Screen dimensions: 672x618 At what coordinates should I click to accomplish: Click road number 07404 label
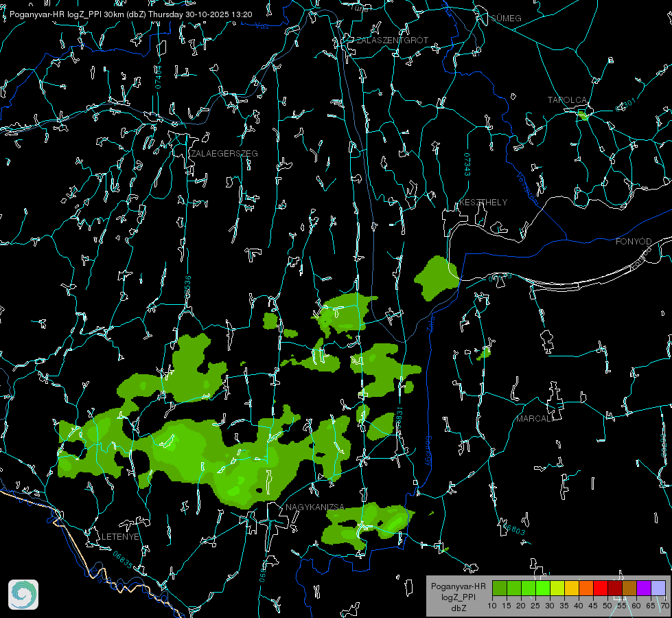[x=158, y=77]
